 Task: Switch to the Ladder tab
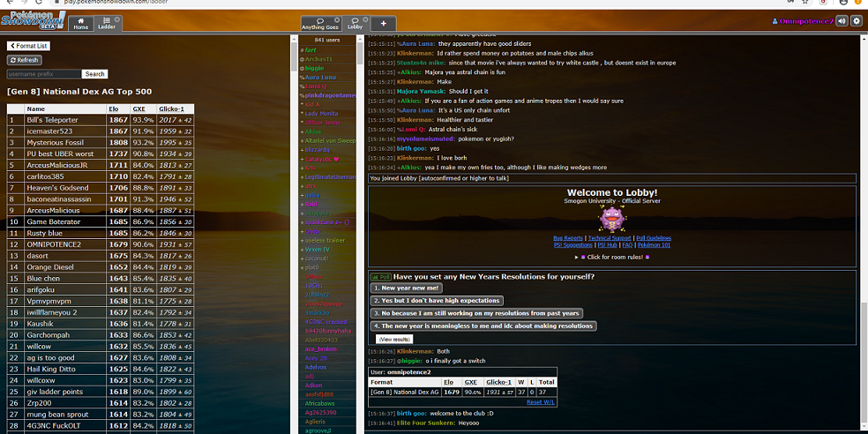[x=106, y=23]
